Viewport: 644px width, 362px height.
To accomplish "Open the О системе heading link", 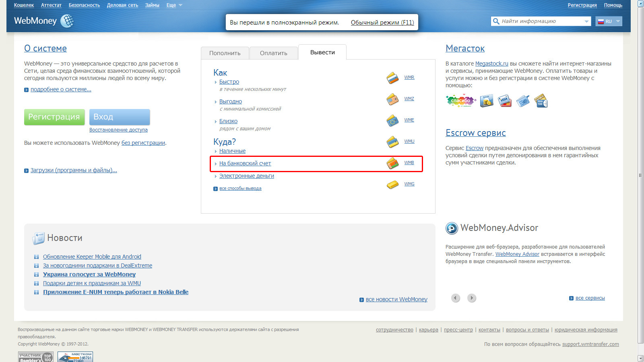I will coord(45,49).
